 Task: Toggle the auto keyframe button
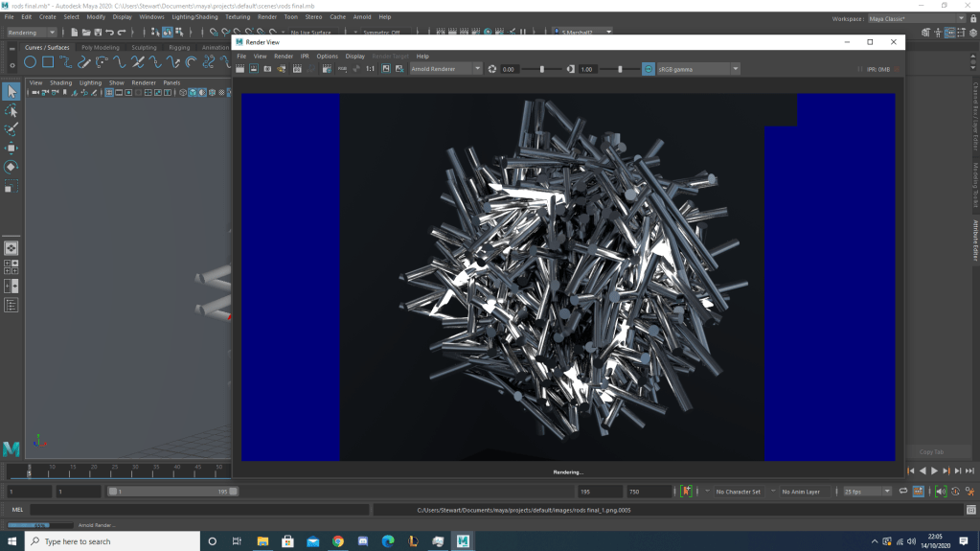(x=686, y=492)
